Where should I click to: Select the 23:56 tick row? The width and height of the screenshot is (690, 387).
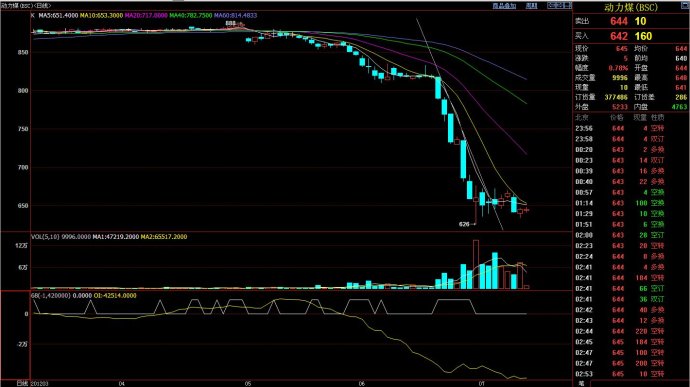pos(631,129)
